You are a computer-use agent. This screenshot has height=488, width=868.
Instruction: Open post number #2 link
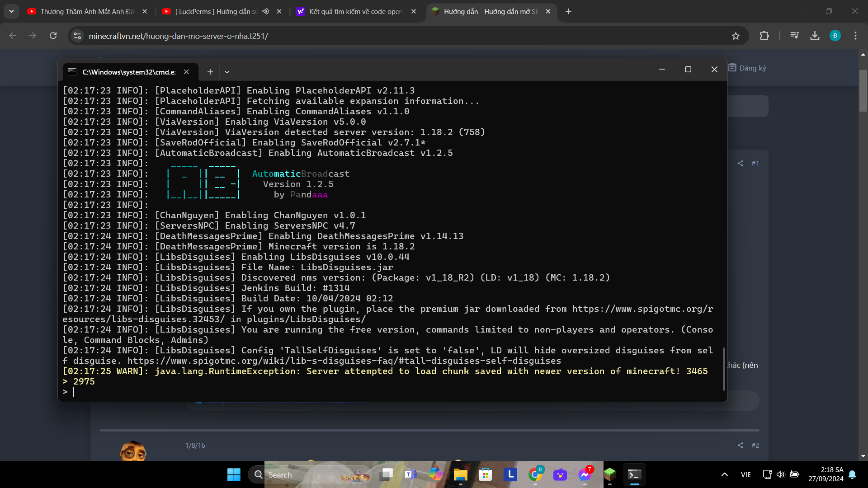point(755,445)
